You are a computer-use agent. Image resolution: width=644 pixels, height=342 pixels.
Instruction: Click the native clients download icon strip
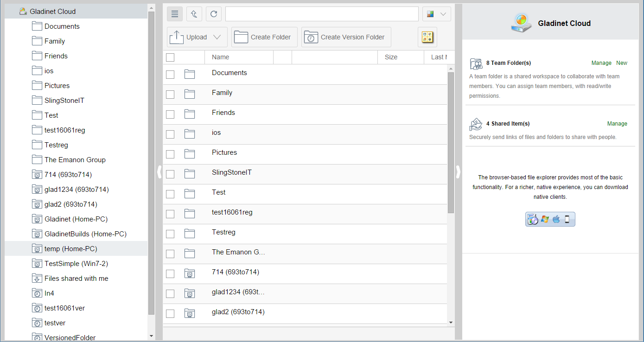[x=550, y=219]
